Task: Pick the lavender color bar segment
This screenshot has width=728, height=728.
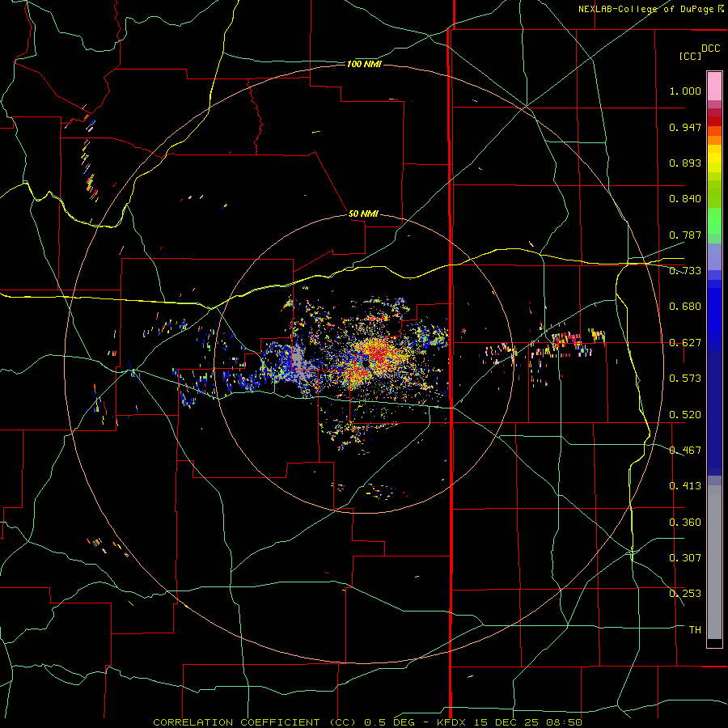Action: coord(714,256)
